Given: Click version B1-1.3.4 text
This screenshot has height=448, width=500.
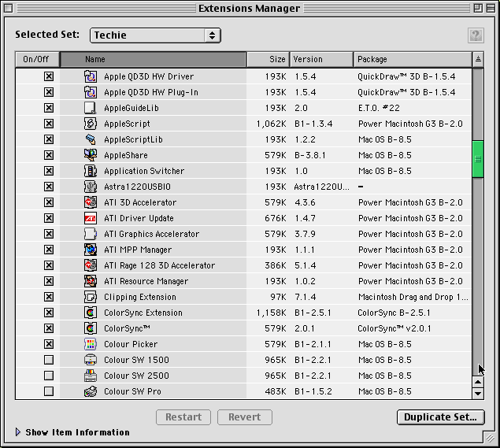Looking at the screenshot, I should point(313,124).
